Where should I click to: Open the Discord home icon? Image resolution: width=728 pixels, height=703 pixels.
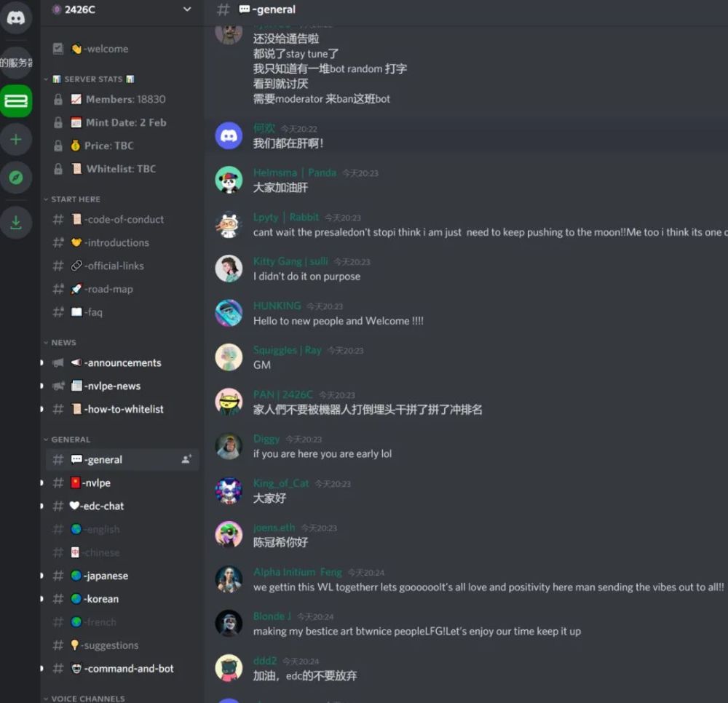(16, 17)
